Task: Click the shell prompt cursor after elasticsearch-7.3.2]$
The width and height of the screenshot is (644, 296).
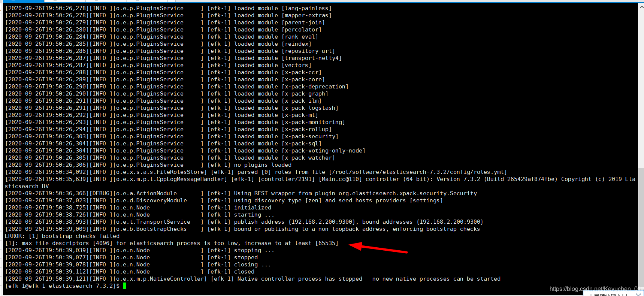Action: tap(125, 286)
